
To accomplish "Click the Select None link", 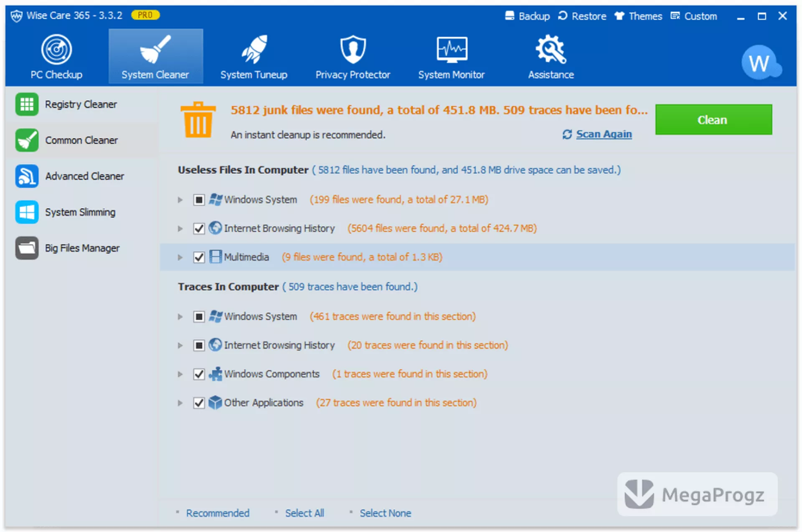I will point(386,513).
